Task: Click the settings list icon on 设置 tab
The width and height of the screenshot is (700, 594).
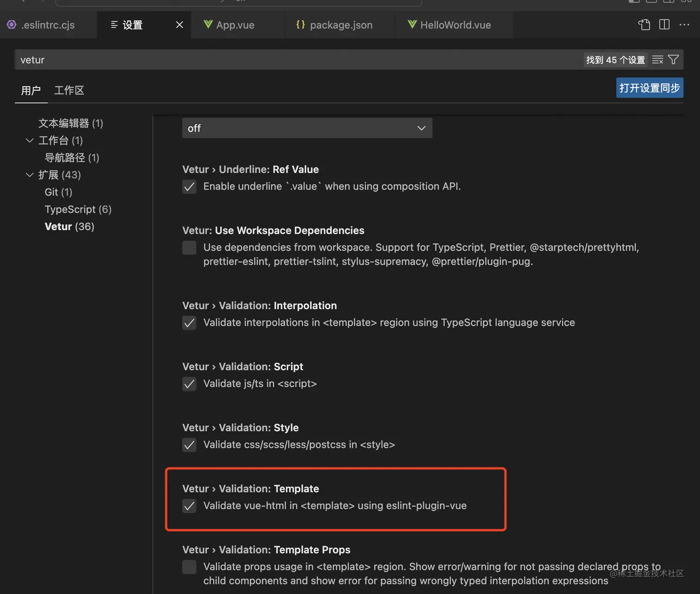Action: [114, 25]
